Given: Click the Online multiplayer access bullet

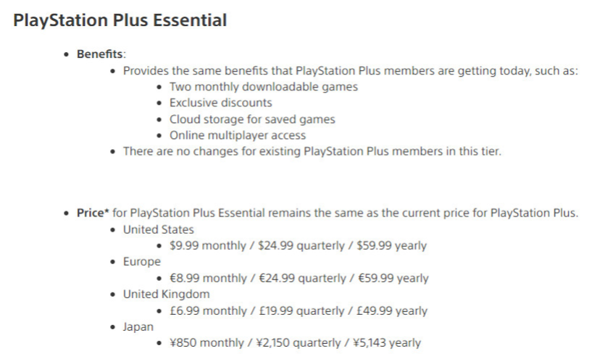Looking at the screenshot, I should pyautogui.click(x=238, y=135).
